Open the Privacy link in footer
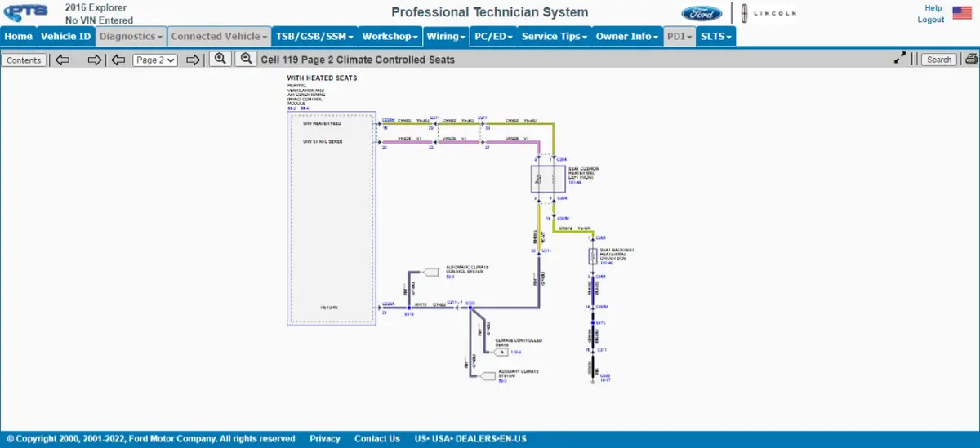The width and height of the screenshot is (980, 448). coord(325,439)
